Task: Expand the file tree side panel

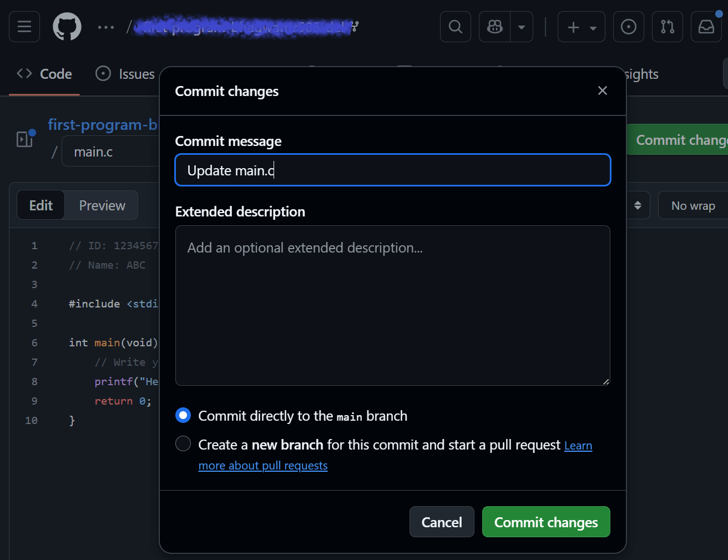Action: pyautogui.click(x=24, y=139)
